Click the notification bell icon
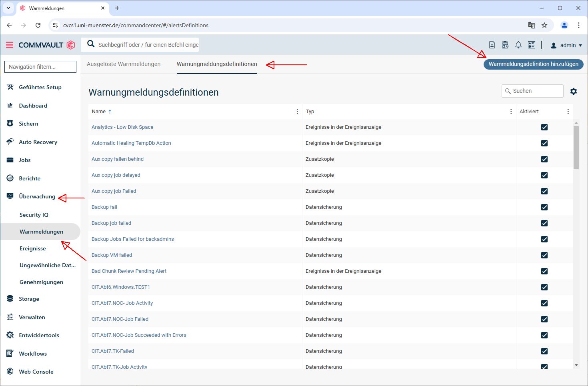 (x=518, y=45)
